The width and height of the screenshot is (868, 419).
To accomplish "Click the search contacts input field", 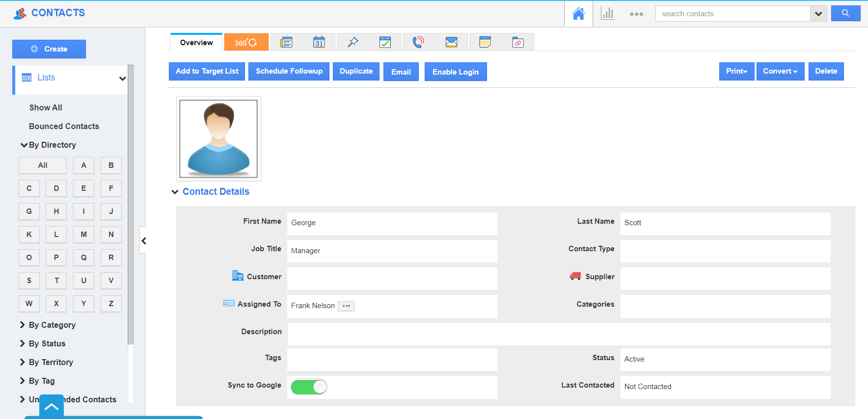I will 732,14.
